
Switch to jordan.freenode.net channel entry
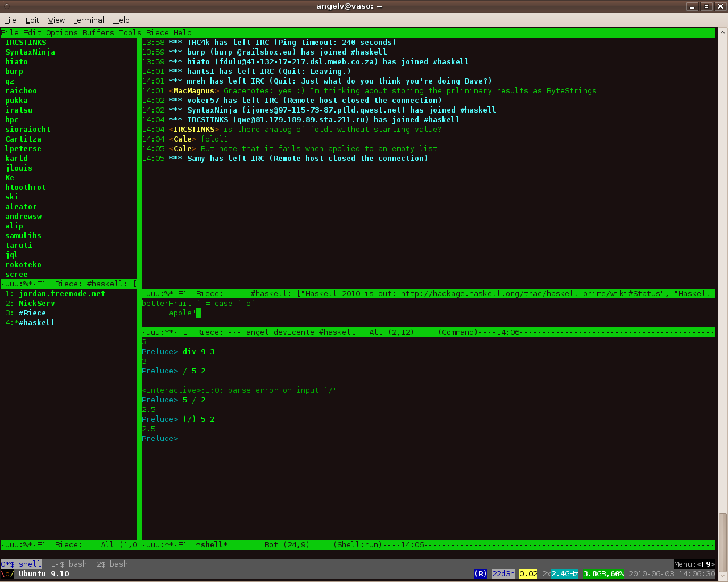[x=62, y=294]
